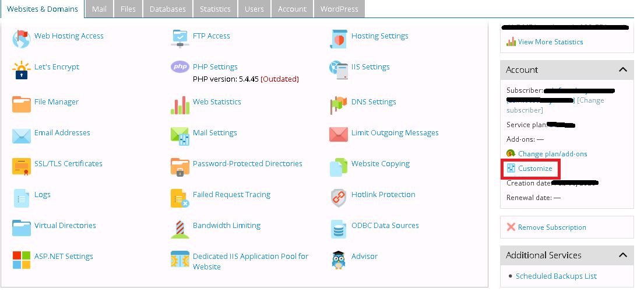Click the Customize sliders icon
Viewport: 644px width, 305px height.
coord(511,168)
